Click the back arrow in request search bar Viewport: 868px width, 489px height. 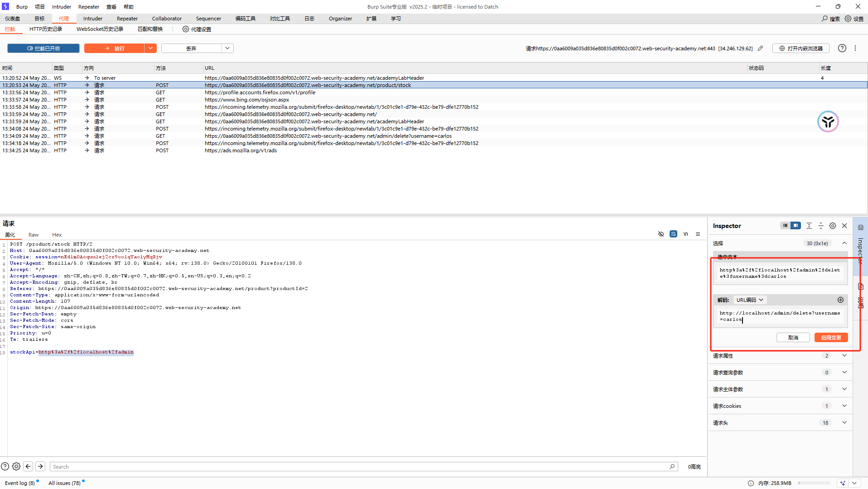pyautogui.click(x=28, y=466)
